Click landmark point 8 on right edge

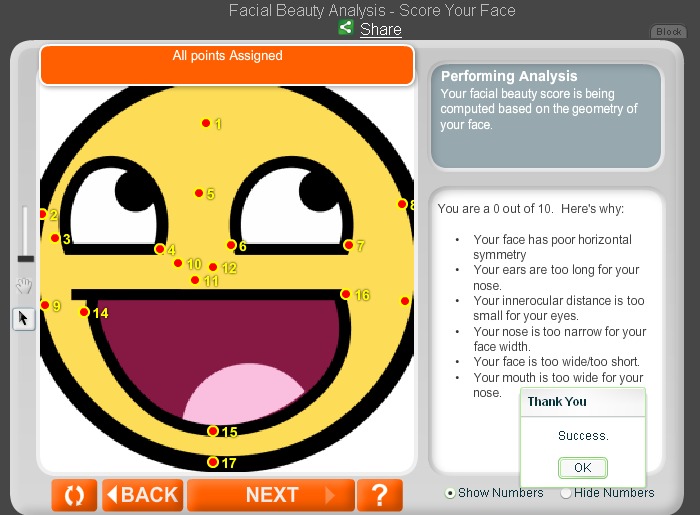point(402,204)
